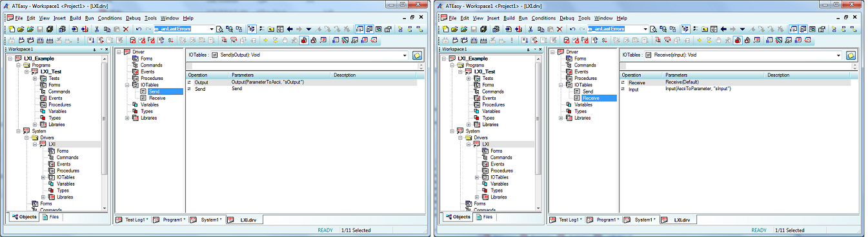868x237 pixels.
Task: Click the Undo arrow icon in left window toolbar
Action: [x=139, y=29]
